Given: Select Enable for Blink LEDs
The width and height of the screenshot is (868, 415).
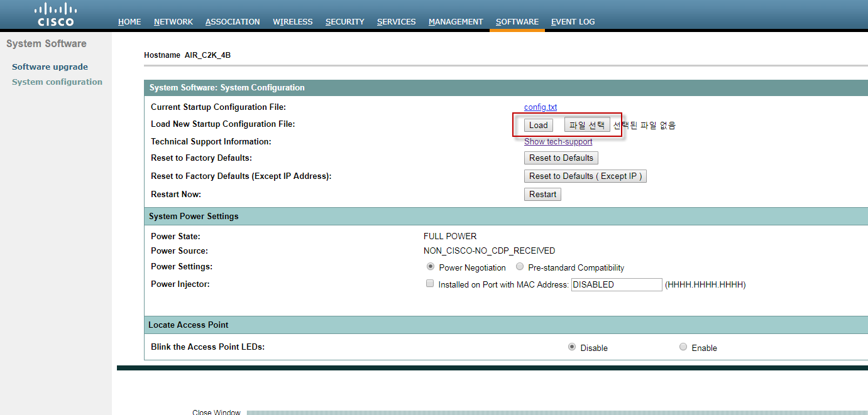Looking at the screenshot, I should 683,347.
